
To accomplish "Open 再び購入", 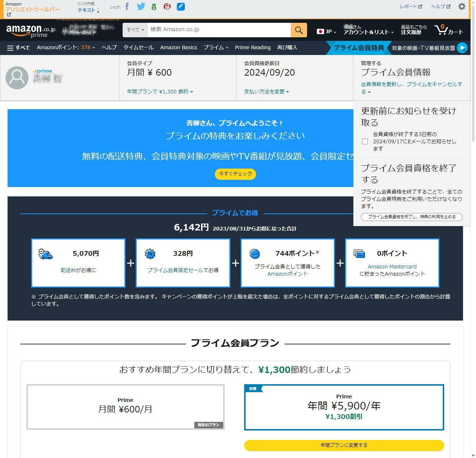I will [287, 48].
